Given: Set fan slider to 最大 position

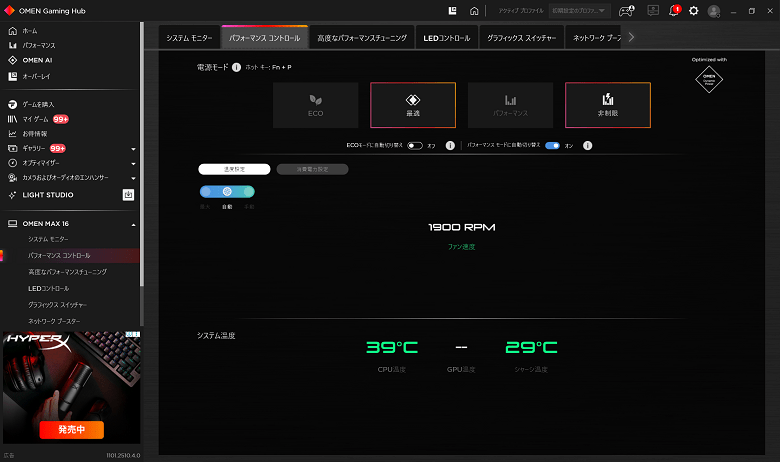Looking at the screenshot, I should tap(205, 191).
